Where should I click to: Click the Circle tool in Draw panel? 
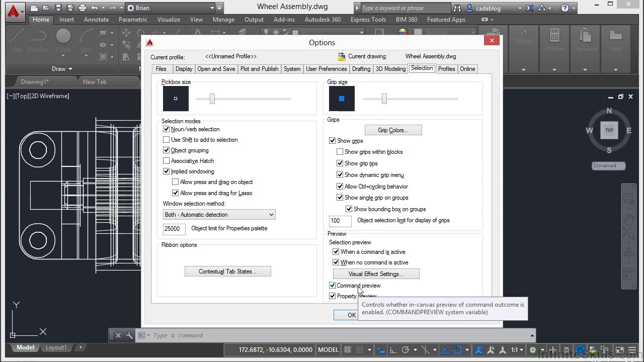click(x=63, y=40)
